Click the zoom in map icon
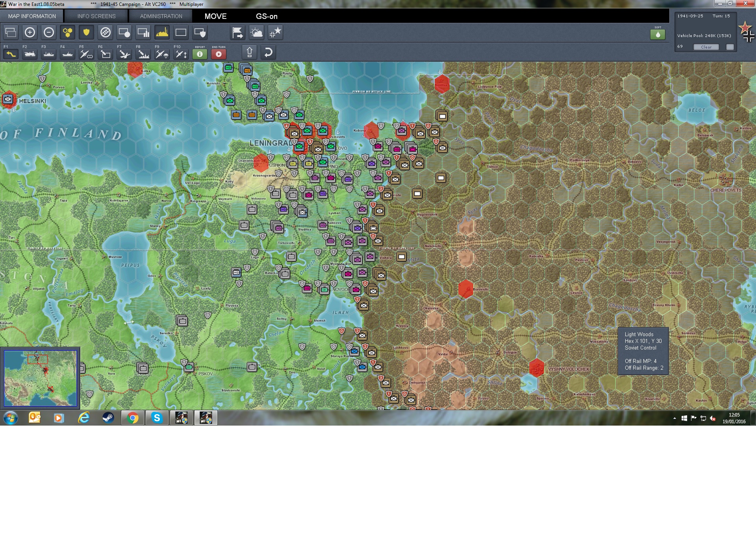This screenshot has height=545, width=756. click(30, 32)
